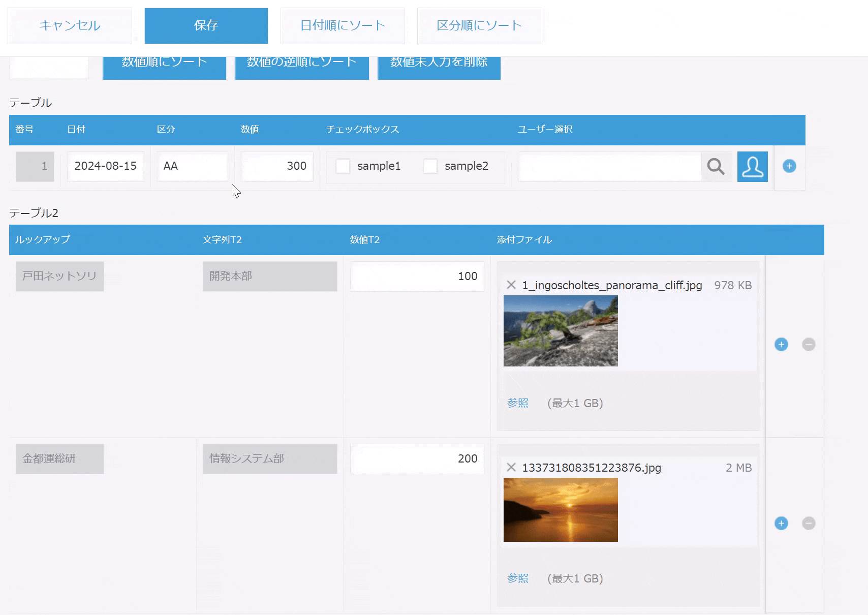
Task: Remove the 金都運総研 row with the minus icon
Action: pyautogui.click(x=809, y=524)
